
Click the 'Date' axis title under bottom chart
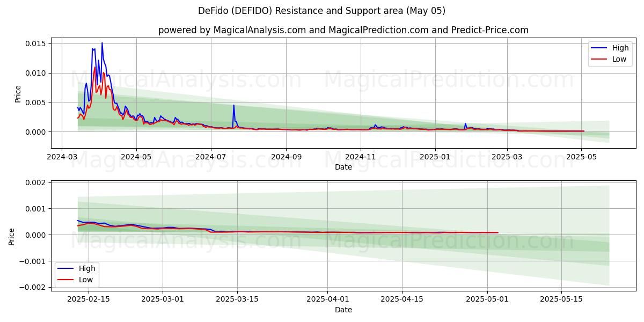coord(343,310)
